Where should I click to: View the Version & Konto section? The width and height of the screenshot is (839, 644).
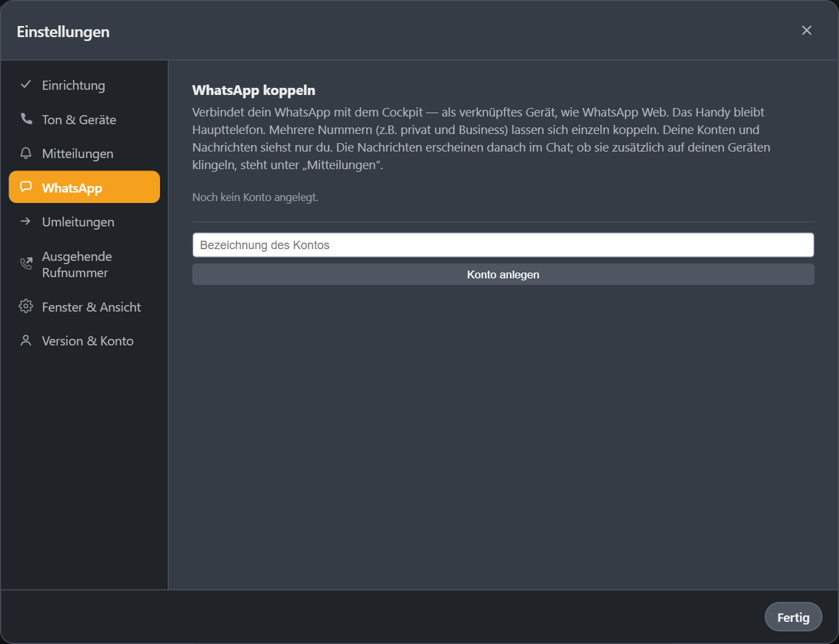(85, 341)
